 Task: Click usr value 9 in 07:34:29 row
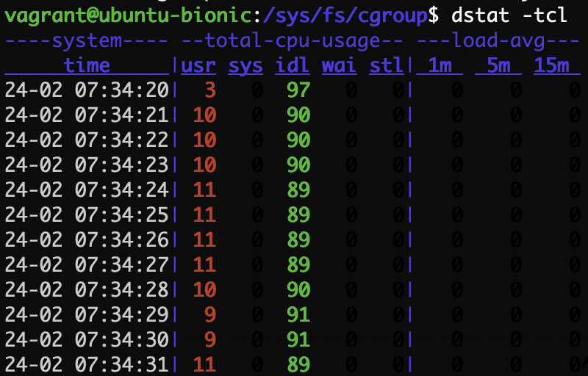pos(210,314)
